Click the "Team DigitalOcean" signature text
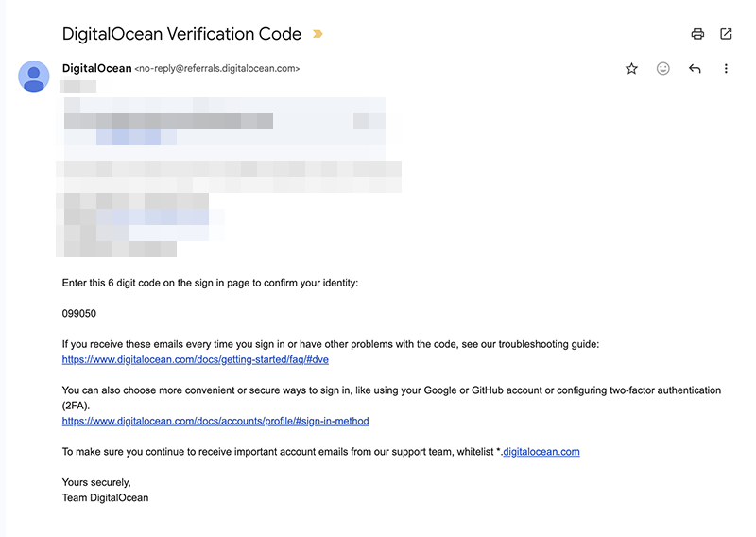The height and width of the screenshot is (537, 756). 105,497
